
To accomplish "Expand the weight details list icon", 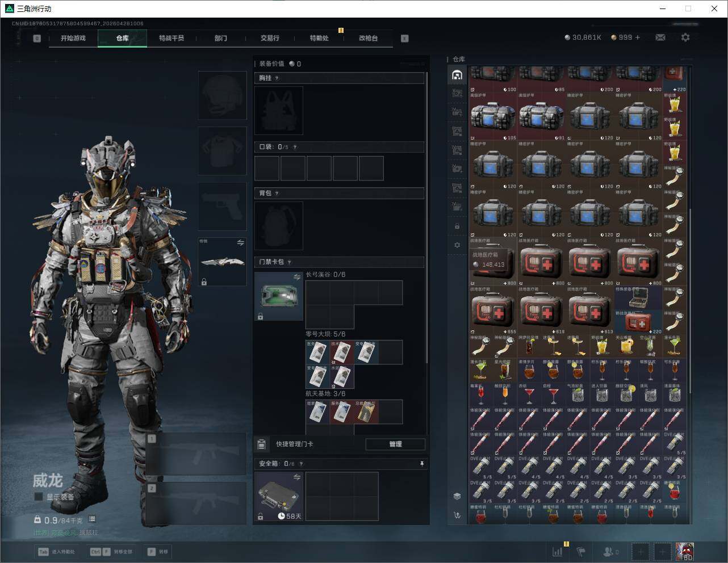I will [x=92, y=519].
